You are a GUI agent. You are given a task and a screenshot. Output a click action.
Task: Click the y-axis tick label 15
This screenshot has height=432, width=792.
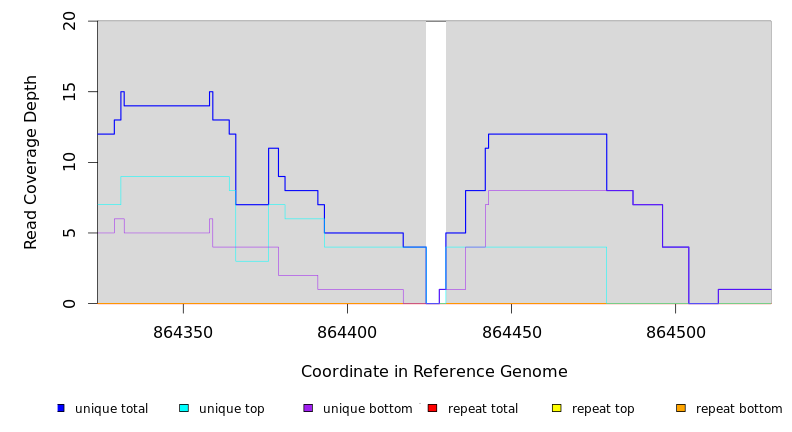pyautogui.click(x=69, y=92)
